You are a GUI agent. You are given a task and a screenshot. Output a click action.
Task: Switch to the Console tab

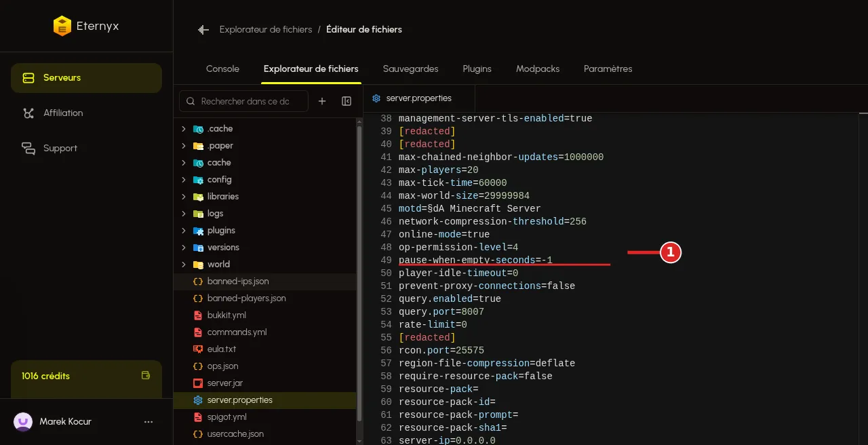[222, 69]
